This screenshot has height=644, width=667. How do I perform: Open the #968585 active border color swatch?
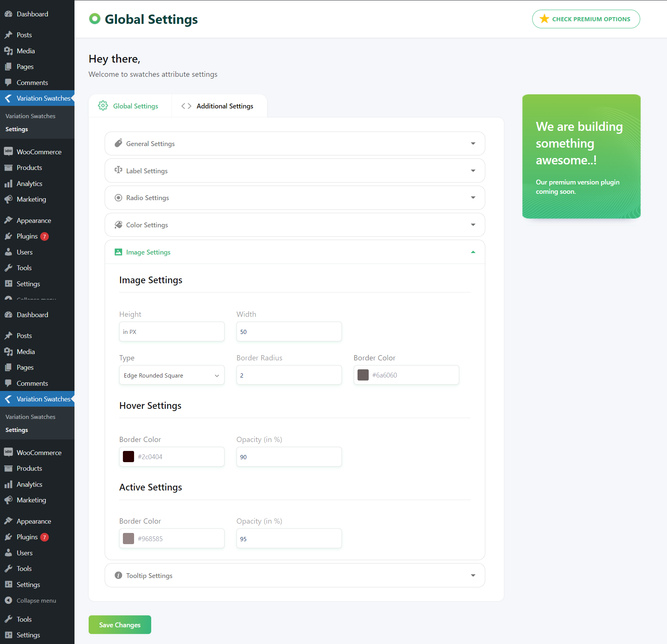(128, 539)
